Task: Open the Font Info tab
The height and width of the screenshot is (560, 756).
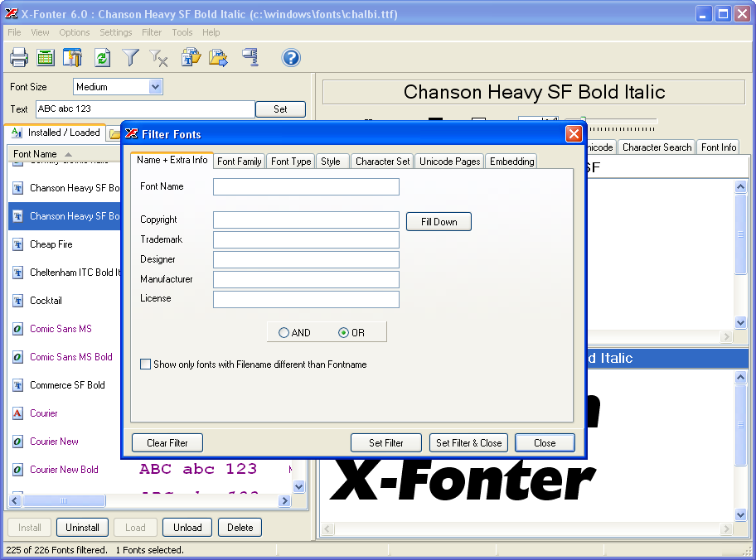Action: [x=719, y=147]
